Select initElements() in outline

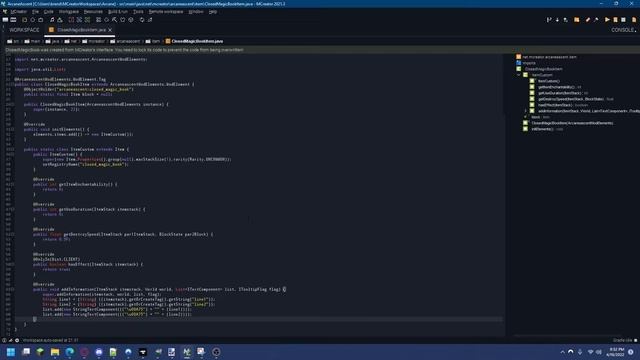point(543,129)
